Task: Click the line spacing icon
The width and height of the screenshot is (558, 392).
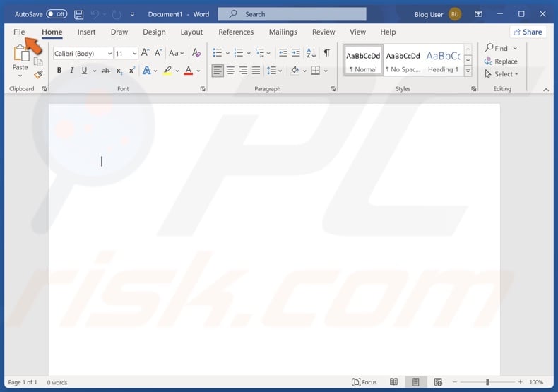Action: pos(271,71)
